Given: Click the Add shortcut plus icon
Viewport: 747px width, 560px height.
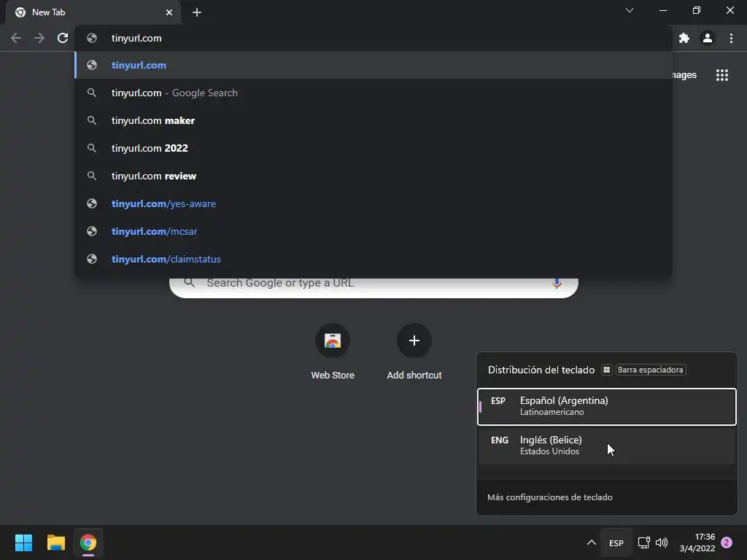Looking at the screenshot, I should [x=414, y=341].
